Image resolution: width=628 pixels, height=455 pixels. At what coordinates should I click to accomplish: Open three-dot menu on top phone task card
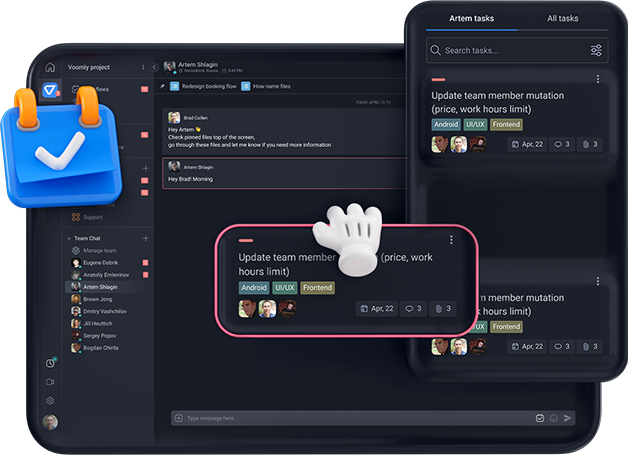pos(598,79)
